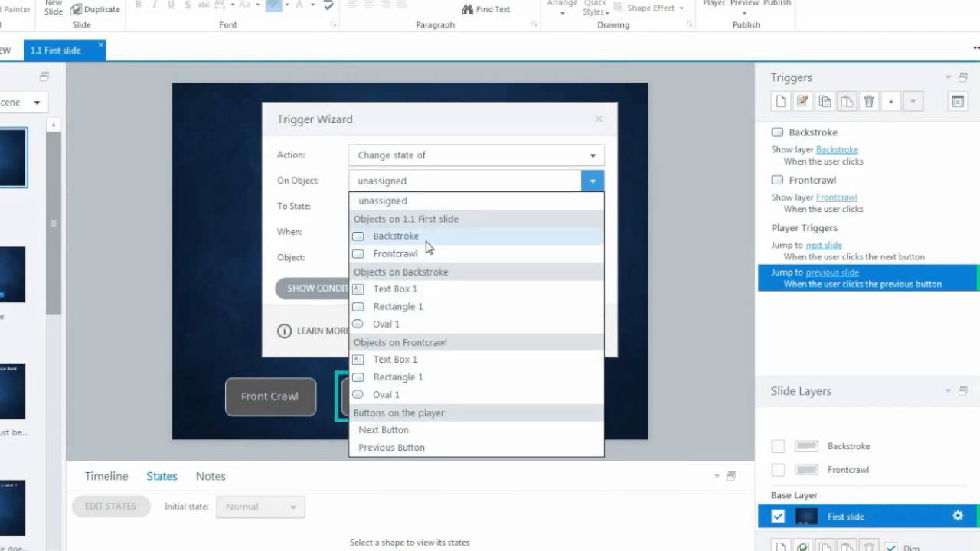Viewport: 980px width, 551px height.
Task: Toggle the Dim checkbox
Action: (x=891, y=547)
